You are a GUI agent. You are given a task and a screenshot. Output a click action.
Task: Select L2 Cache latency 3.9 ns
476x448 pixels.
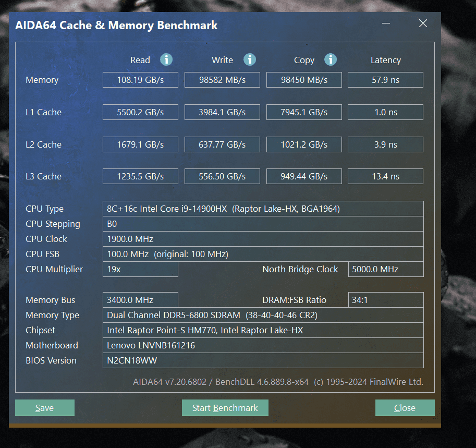(x=385, y=144)
